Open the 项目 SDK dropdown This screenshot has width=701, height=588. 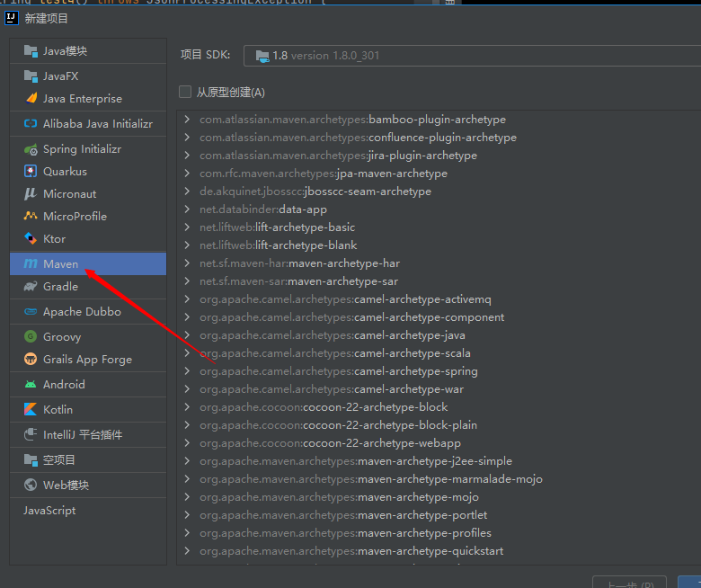pos(472,56)
